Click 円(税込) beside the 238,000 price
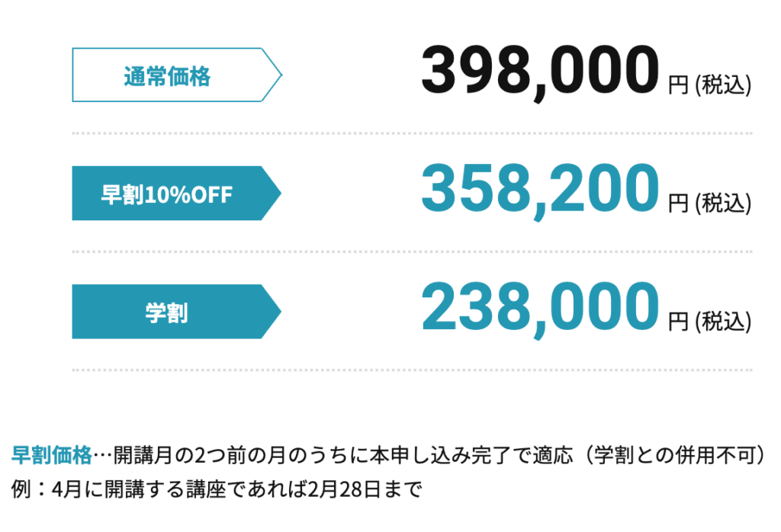Image resolution: width=781 pixels, height=532 pixels. [710, 322]
